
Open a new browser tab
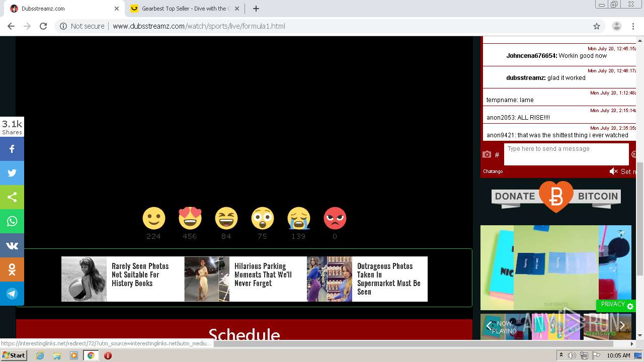(256, 9)
